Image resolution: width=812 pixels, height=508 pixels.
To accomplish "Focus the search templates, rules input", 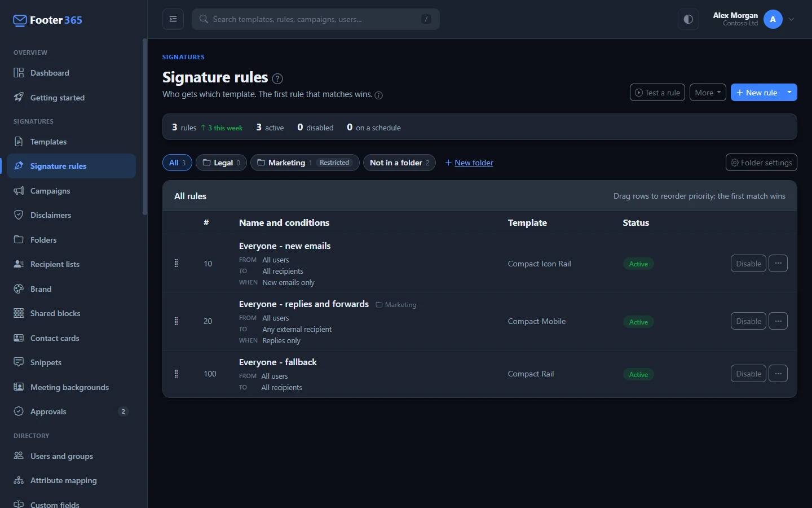I will (316, 19).
